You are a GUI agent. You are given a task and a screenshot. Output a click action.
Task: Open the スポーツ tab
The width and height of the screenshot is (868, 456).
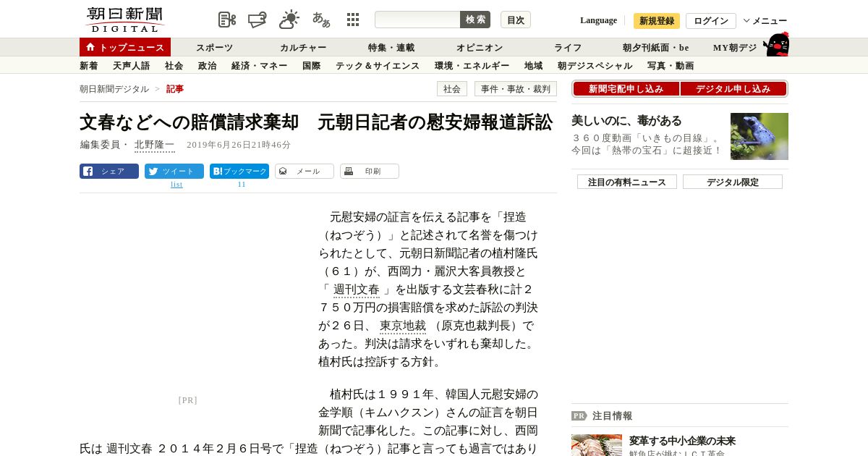215,48
